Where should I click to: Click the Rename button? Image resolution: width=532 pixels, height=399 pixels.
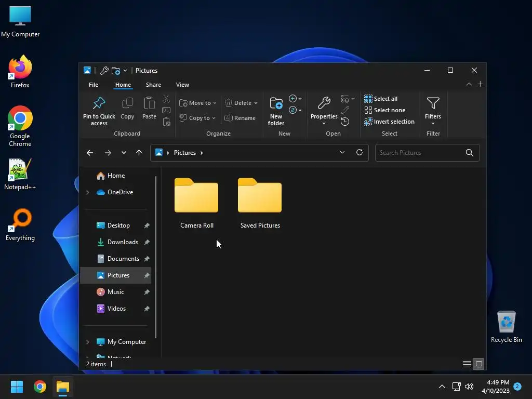[x=240, y=118]
